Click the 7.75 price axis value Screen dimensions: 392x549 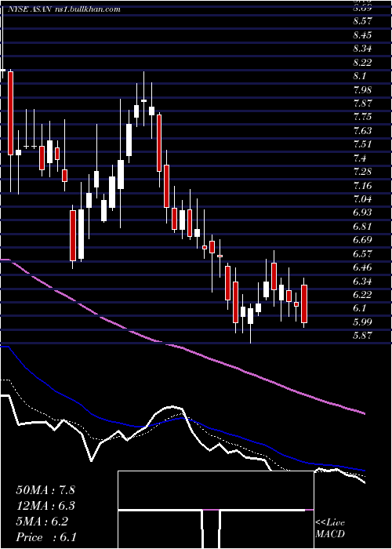pos(362,117)
